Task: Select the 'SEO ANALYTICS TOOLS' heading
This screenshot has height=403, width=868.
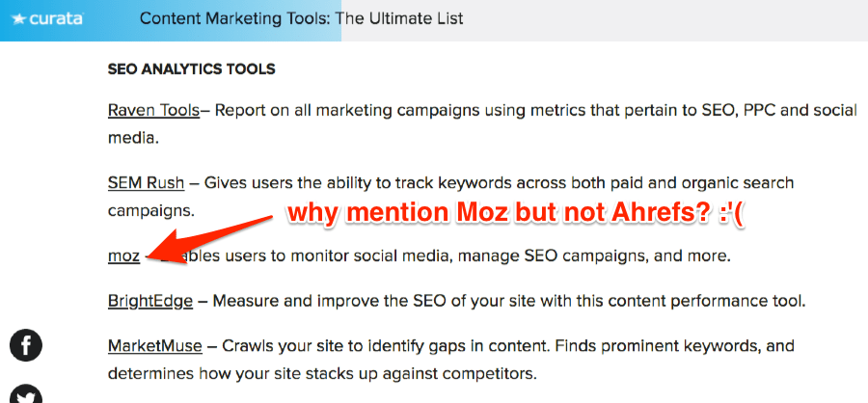Action: [x=192, y=69]
